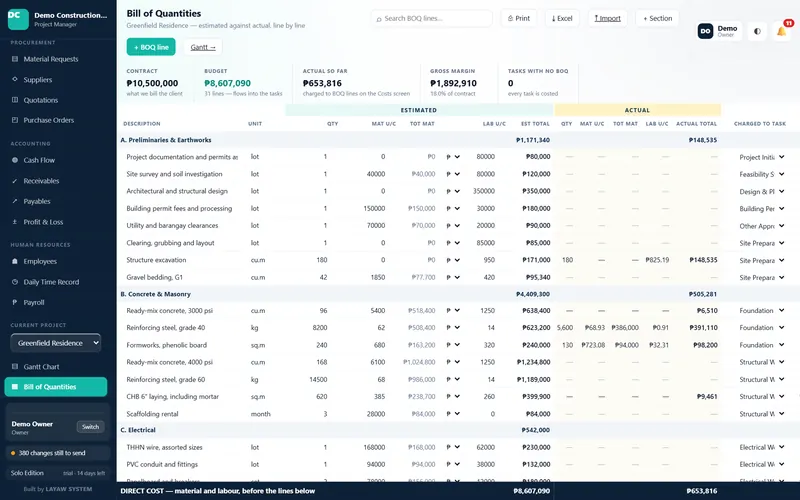
Task: Add a new BOQ line
Action: click(x=151, y=47)
